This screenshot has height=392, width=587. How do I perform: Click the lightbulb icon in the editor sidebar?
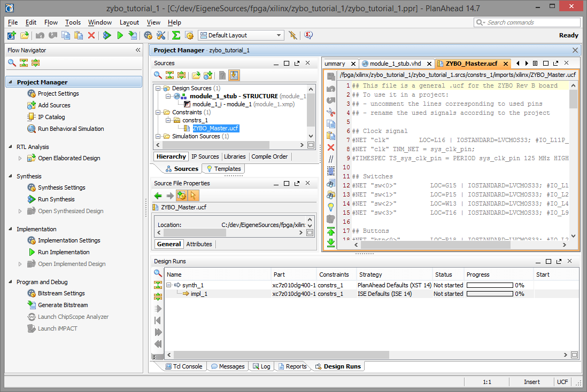(331, 207)
